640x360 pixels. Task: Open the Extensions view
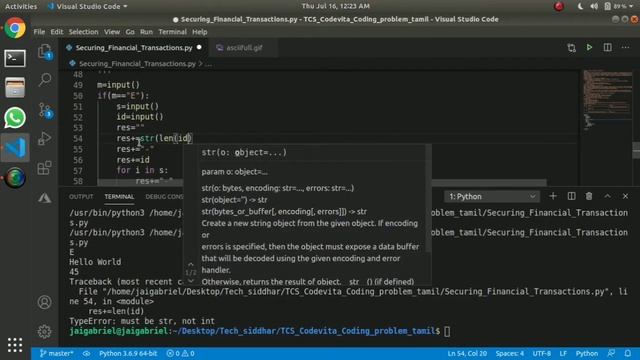tap(44, 168)
